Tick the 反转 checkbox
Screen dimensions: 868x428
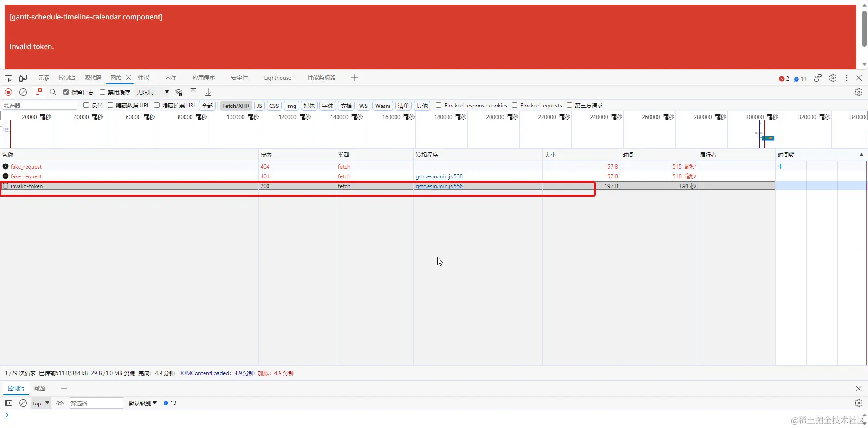(86, 105)
